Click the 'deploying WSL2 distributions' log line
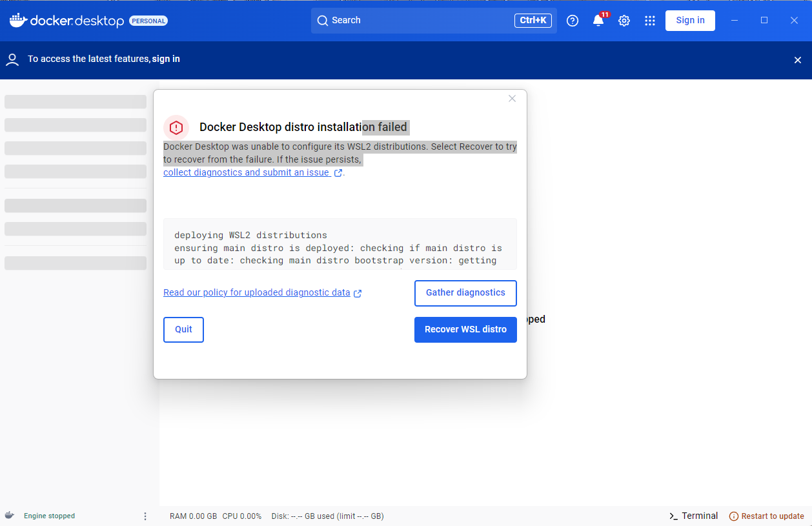The image size is (812, 526). click(250, 236)
